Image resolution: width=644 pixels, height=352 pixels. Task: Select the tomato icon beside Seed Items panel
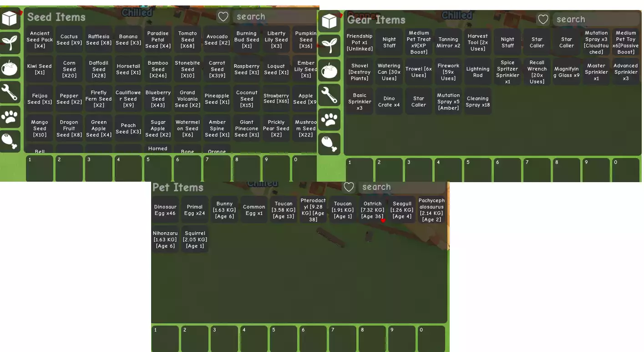click(10, 68)
